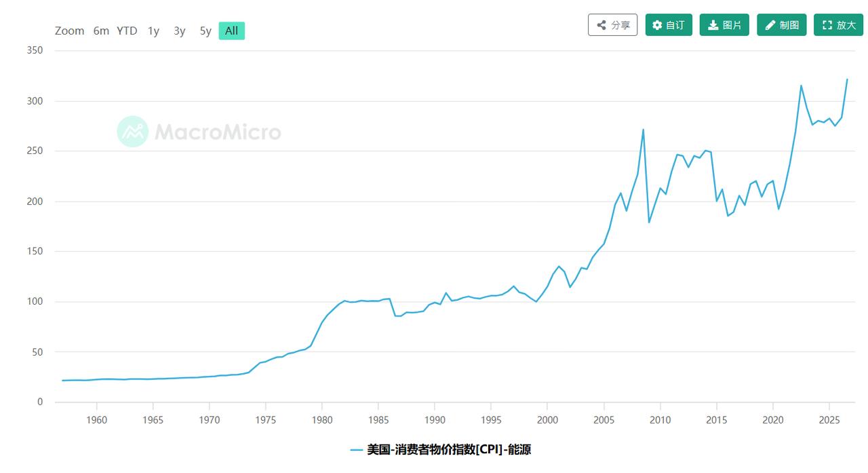Click the 1980 x-axis label
The image size is (868, 473).
(322, 420)
